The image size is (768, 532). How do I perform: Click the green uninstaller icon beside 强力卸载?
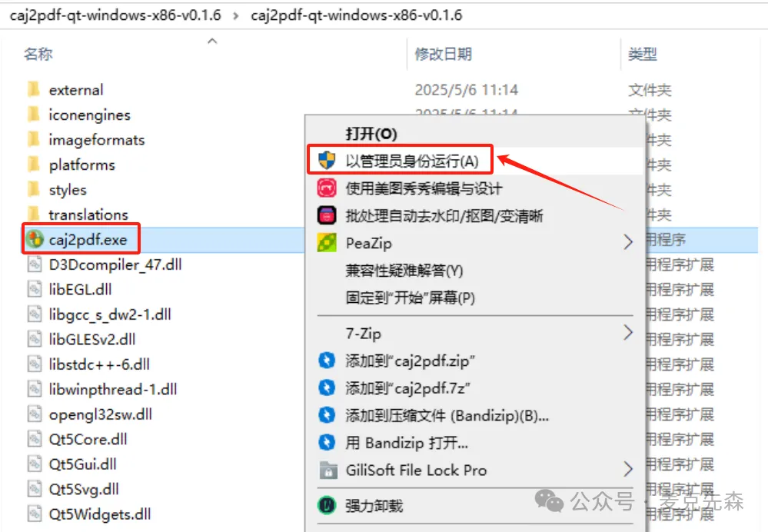point(327,505)
